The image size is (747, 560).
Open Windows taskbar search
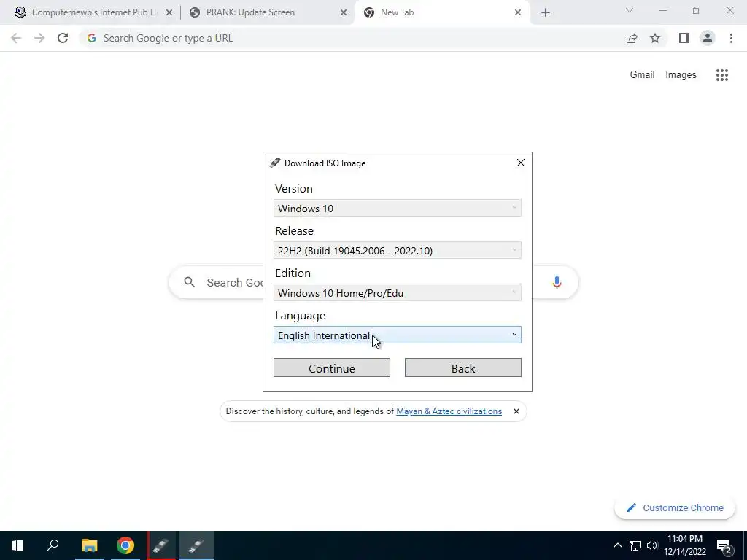point(53,545)
